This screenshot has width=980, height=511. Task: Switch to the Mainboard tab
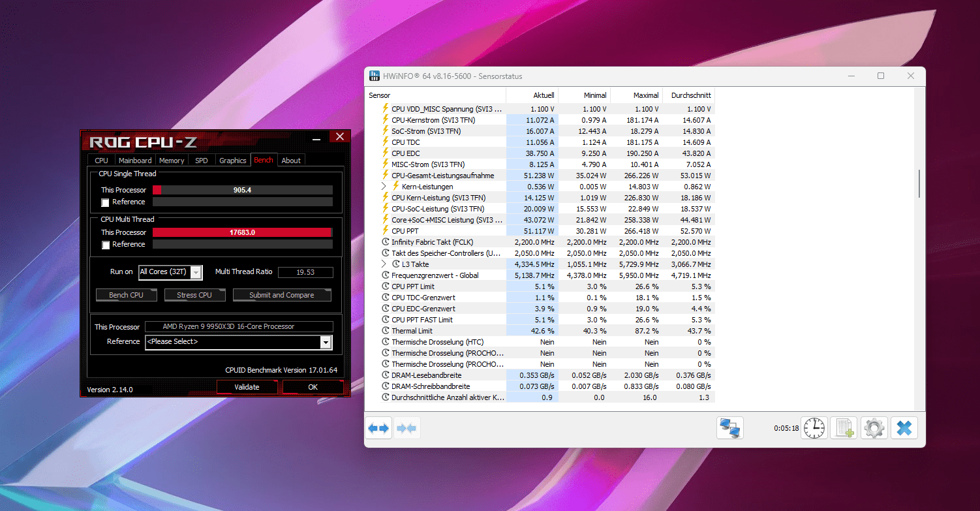coord(135,161)
